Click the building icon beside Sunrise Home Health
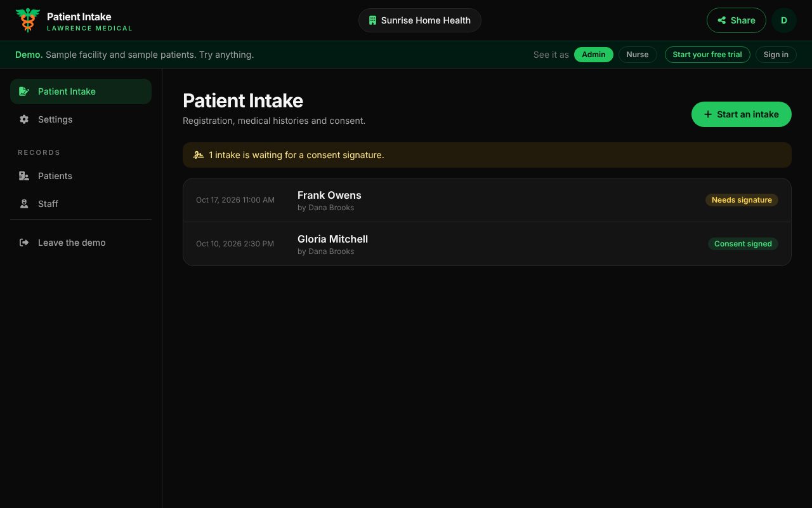812x508 pixels. coord(373,20)
